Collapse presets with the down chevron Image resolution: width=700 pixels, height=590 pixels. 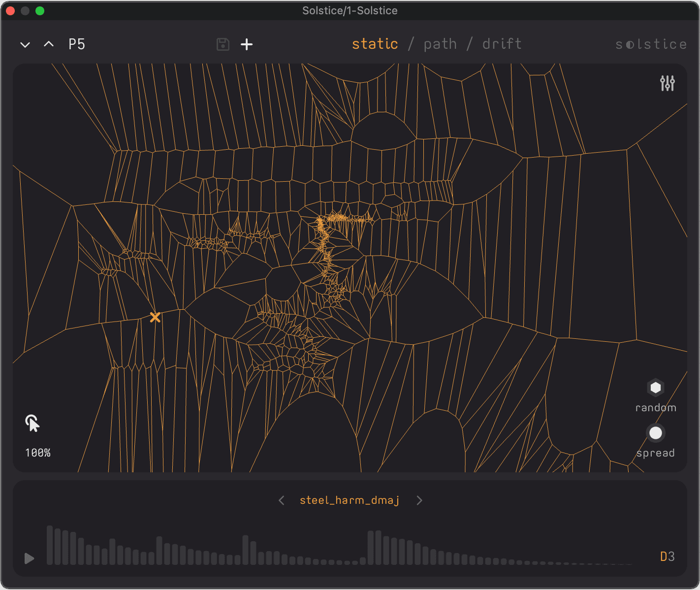pos(25,44)
